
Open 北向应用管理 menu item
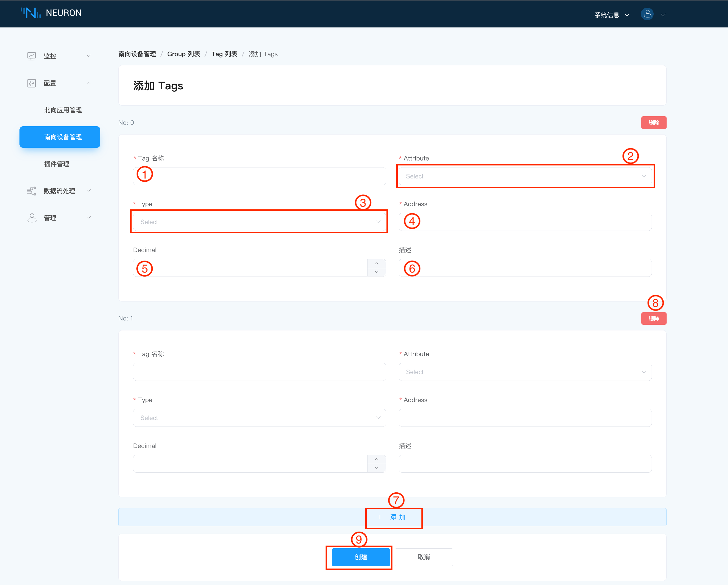[x=63, y=110]
